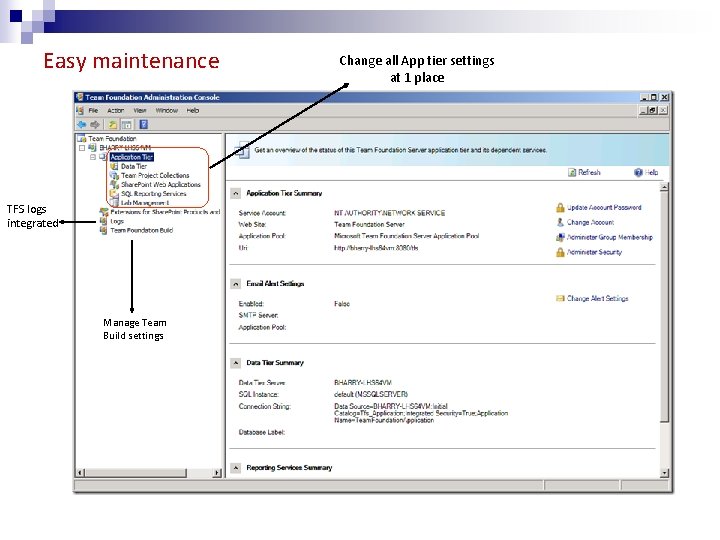The height and width of the screenshot is (540, 720).
Task: Collapse the Application Tier Summary section
Action: [236, 193]
